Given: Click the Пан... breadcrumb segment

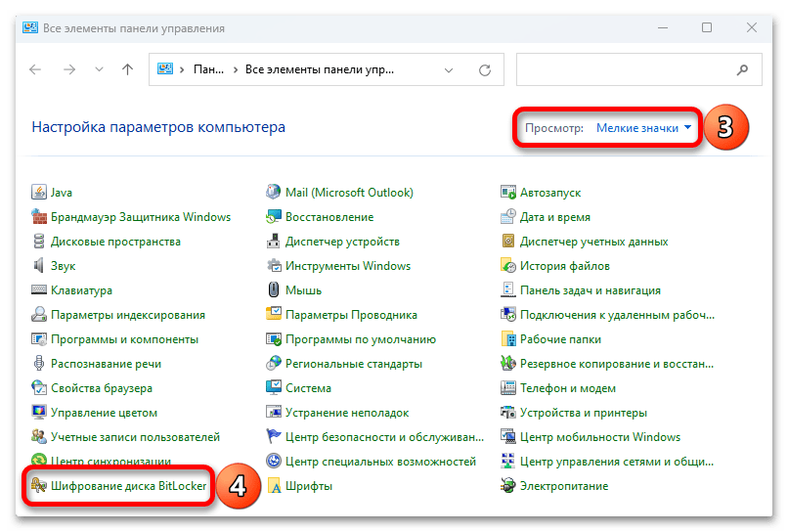Looking at the screenshot, I should pyautogui.click(x=208, y=69).
